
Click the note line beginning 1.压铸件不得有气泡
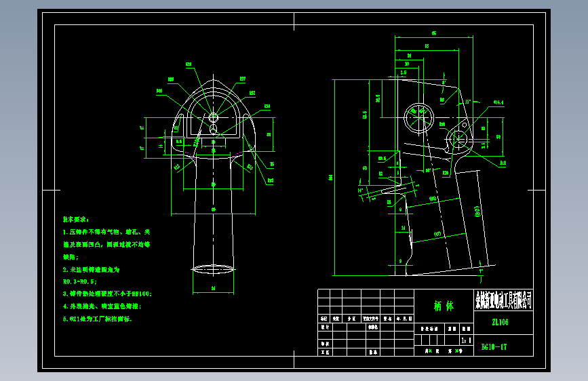tap(106, 232)
